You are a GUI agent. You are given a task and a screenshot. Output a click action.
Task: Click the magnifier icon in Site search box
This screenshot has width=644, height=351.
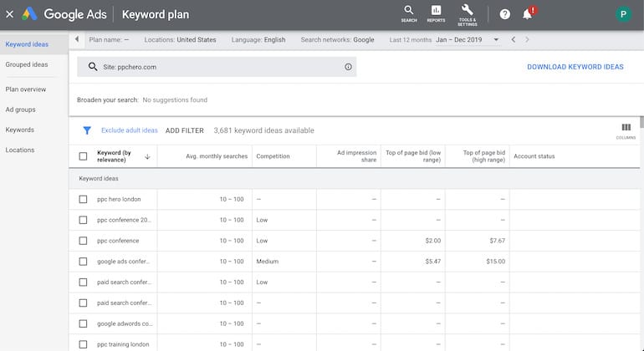(93, 67)
